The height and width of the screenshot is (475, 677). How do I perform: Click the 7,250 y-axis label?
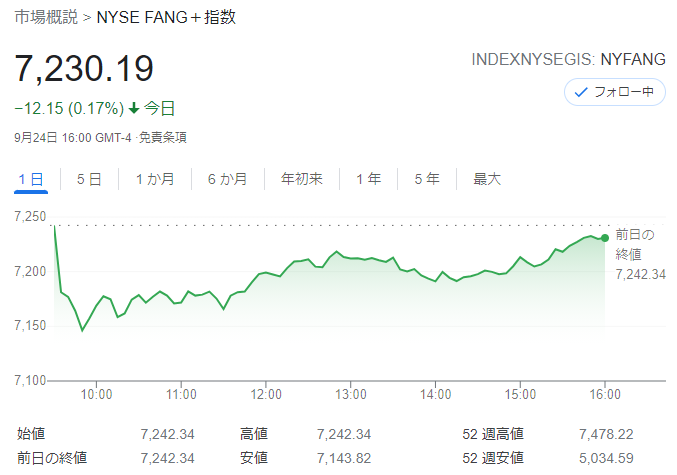[30, 216]
